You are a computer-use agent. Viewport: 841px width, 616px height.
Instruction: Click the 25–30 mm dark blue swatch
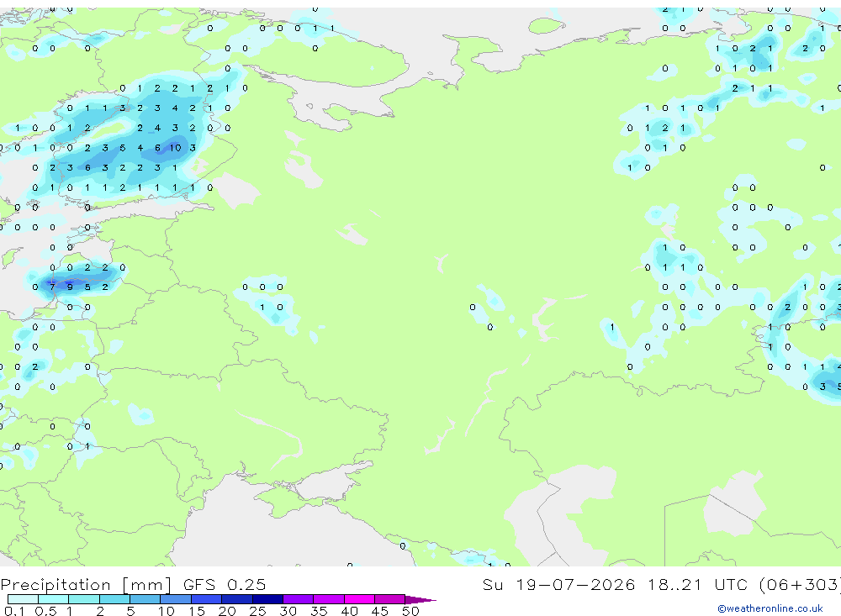267,599
